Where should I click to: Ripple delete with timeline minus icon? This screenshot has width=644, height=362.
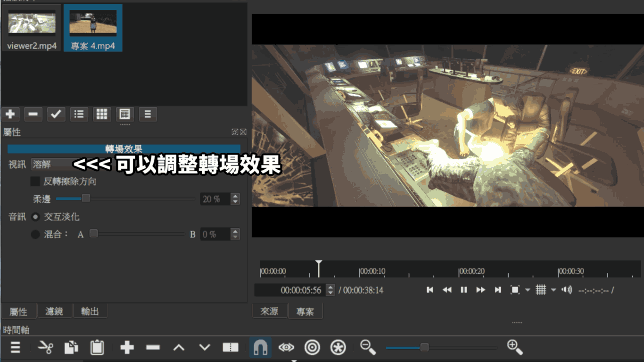click(x=153, y=348)
